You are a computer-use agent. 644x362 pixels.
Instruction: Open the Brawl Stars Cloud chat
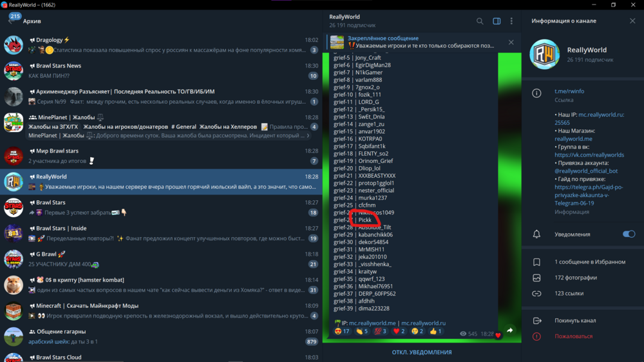(161, 356)
